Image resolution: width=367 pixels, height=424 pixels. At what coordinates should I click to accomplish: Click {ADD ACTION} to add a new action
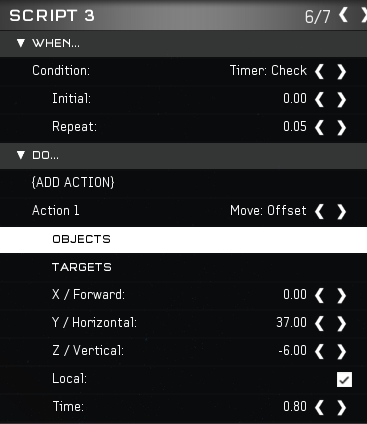click(73, 182)
